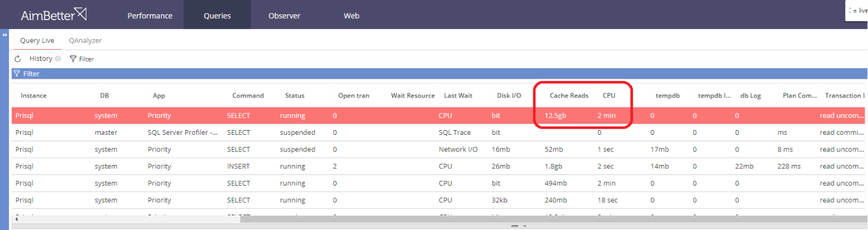Click the 494mb cache reads cell
Image resolution: width=868 pixels, height=230 pixels.
(556, 183)
